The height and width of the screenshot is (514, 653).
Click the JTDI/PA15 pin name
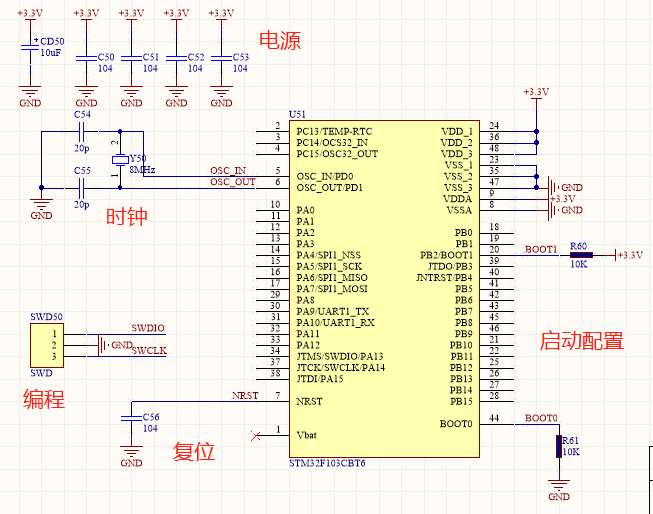pos(320,379)
